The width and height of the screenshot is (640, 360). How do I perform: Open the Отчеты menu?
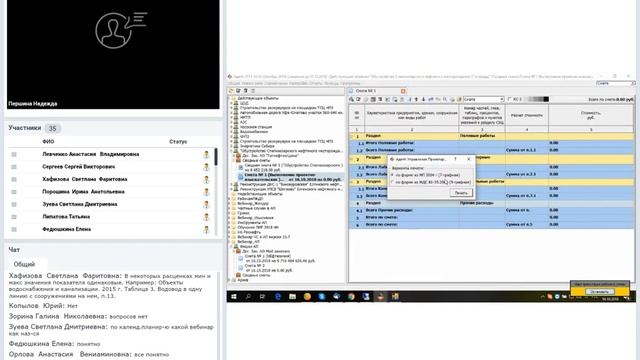[316, 83]
